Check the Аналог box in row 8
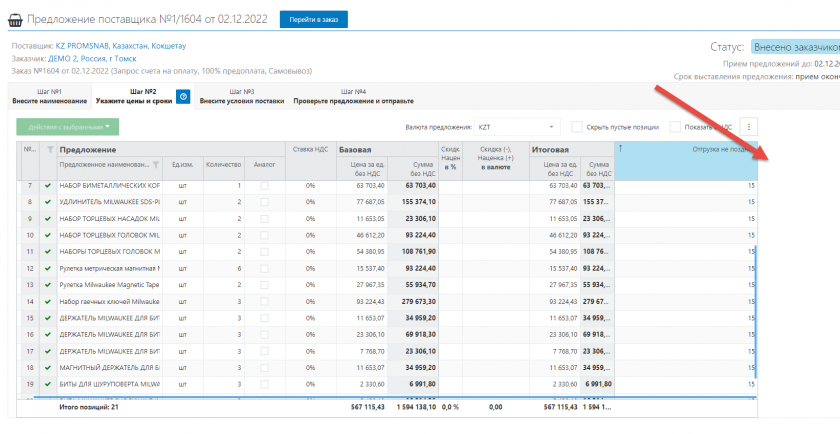Viewport: 840px width, 434px height. coord(264,202)
